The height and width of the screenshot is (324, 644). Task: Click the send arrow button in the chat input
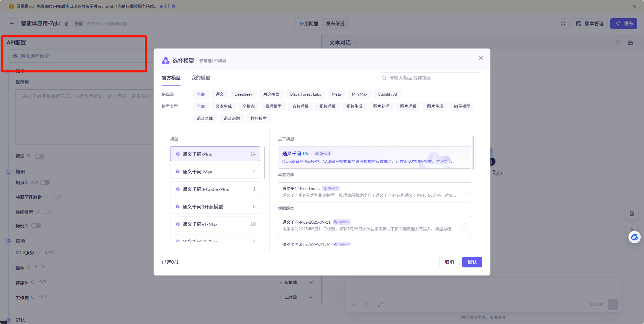(x=613, y=304)
